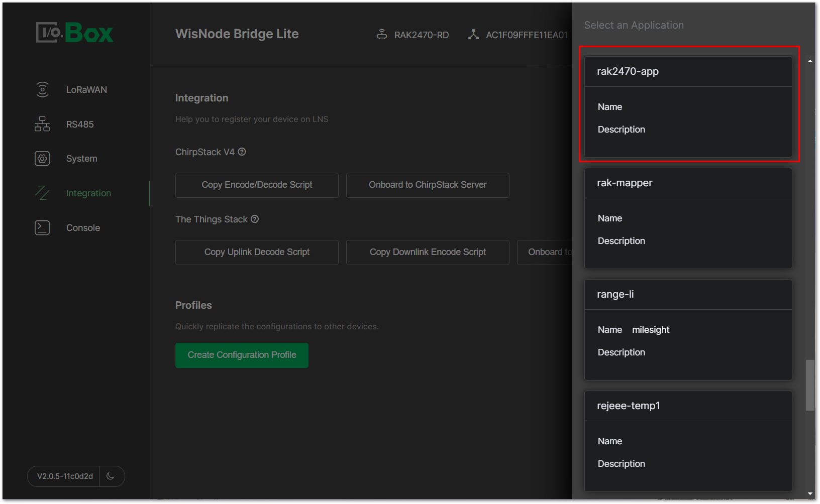Click the application list scrollbar thumb
Image resolution: width=820 pixels, height=504 pixels.
[810, 385]
